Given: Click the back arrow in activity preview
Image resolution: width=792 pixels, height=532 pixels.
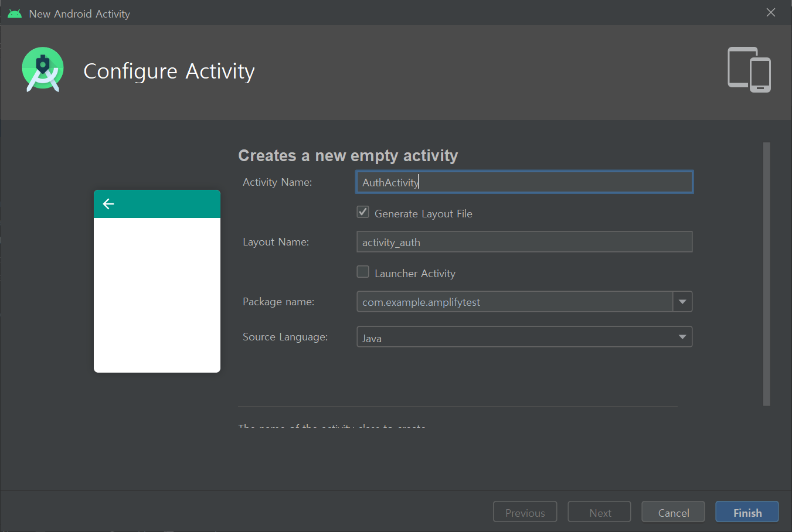Looking at the screenshot, I should (108, 204).
